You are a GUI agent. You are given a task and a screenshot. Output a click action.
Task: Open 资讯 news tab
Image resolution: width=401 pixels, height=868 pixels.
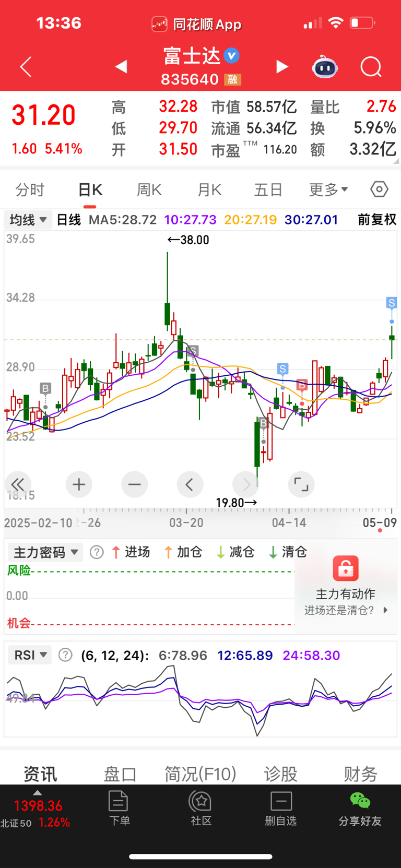pos(40,774)
